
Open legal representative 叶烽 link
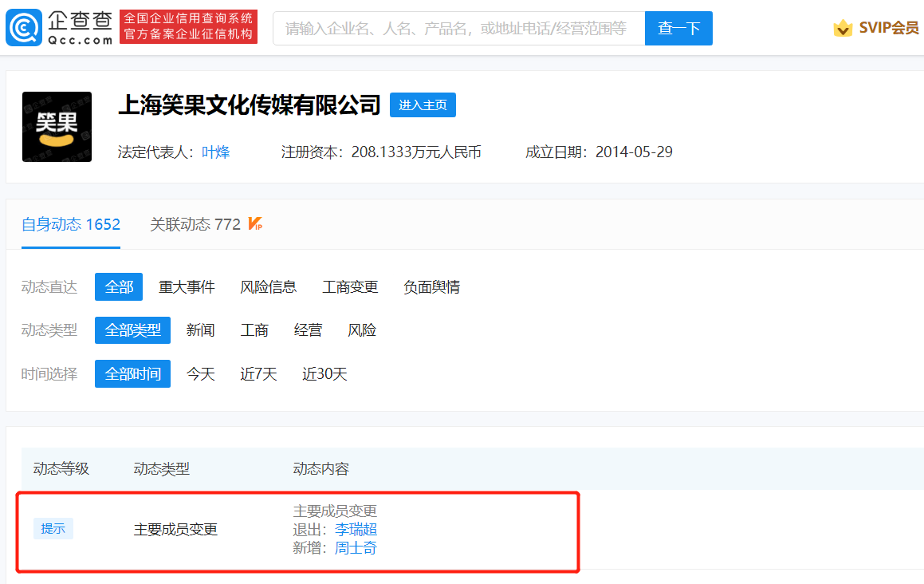pyautogui.click(x=216, y=152)
